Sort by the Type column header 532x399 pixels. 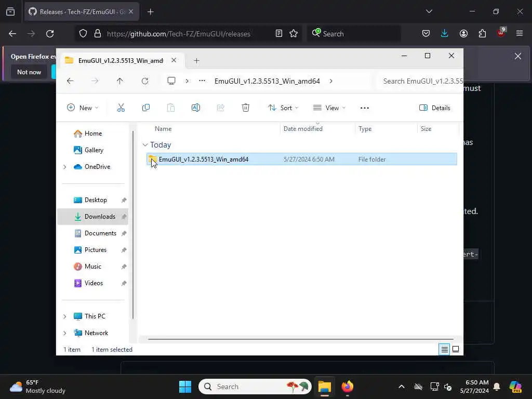[x=365, y=129]
